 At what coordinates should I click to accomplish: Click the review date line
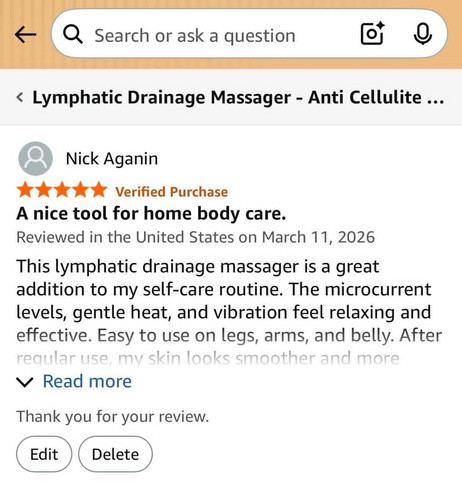tap(196, 237)
